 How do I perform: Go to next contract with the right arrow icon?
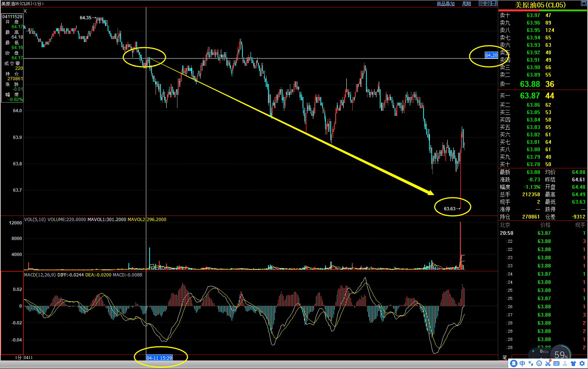pyautogui.click(x=488, y=3)
